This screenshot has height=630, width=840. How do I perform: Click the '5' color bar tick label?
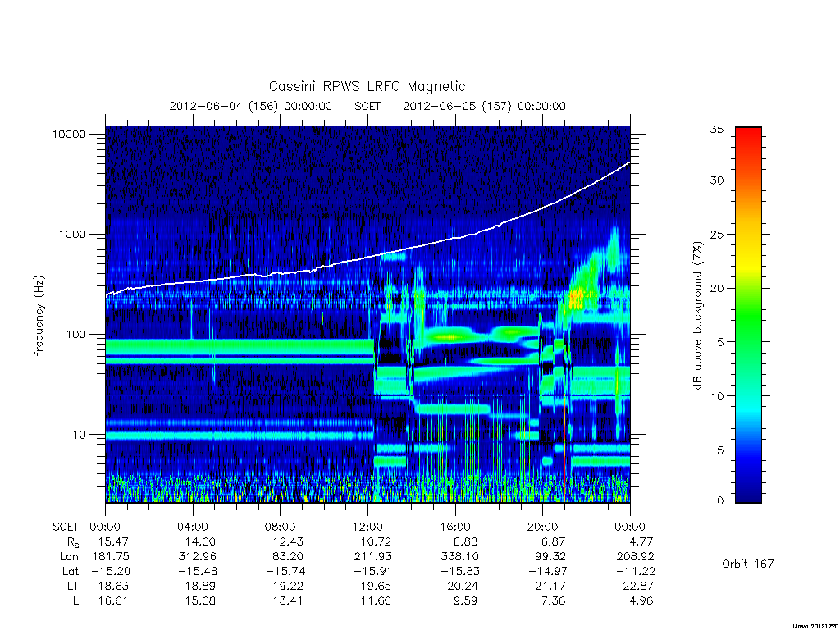[x=720, y=450]
